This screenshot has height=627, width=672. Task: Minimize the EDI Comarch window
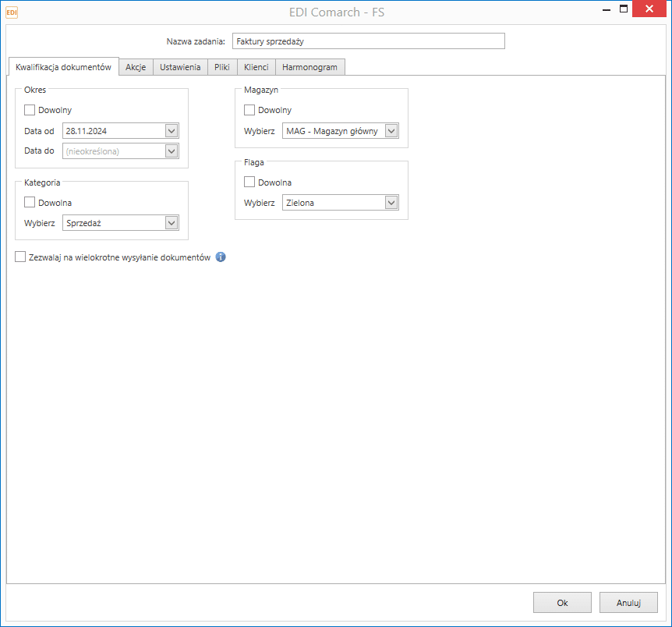tap(607, 9)
